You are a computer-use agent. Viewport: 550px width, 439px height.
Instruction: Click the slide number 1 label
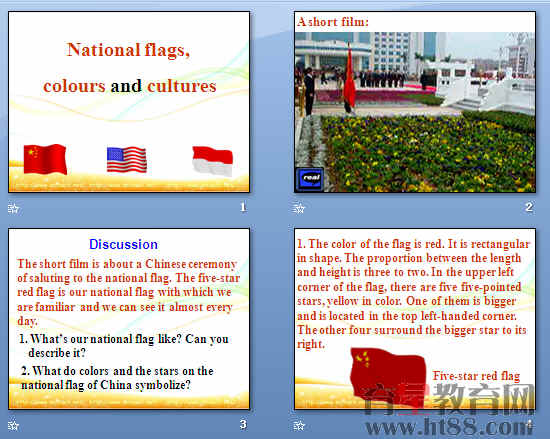click(x=243, y=207)
